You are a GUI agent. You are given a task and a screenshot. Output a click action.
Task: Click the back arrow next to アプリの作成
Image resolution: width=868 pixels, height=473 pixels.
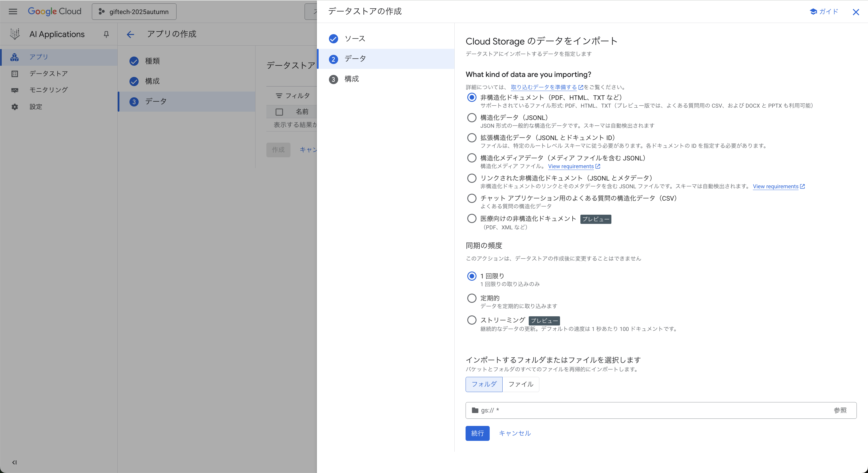pos(130,34)
